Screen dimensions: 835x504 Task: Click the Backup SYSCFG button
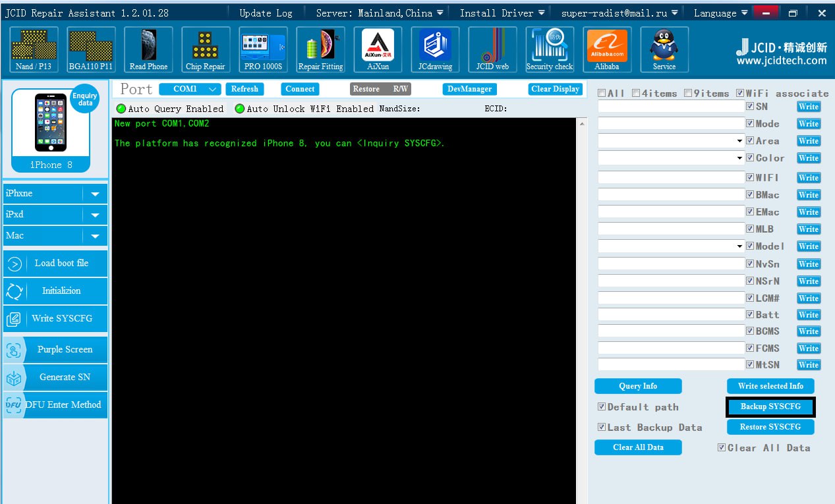point(770,406)
